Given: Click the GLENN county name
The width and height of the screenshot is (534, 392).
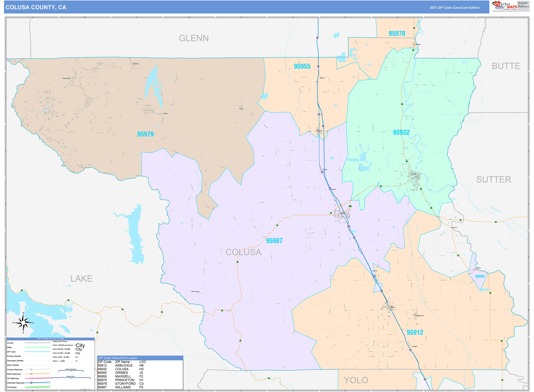Looking at the screenshot, I should (193, 38).
